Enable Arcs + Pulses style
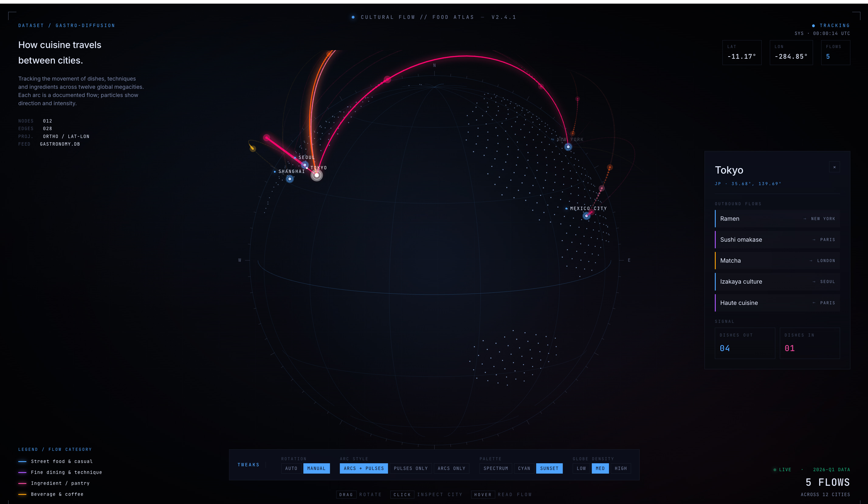The image size is (868, 504). click(x=363, y=468)
